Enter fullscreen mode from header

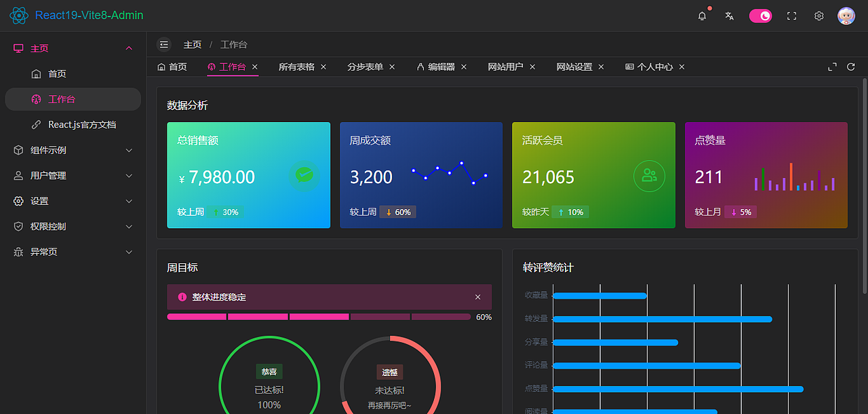click(791, 16)
